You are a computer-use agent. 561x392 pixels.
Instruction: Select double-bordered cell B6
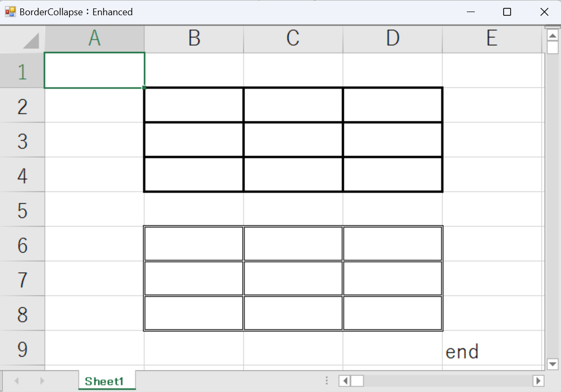194,244
